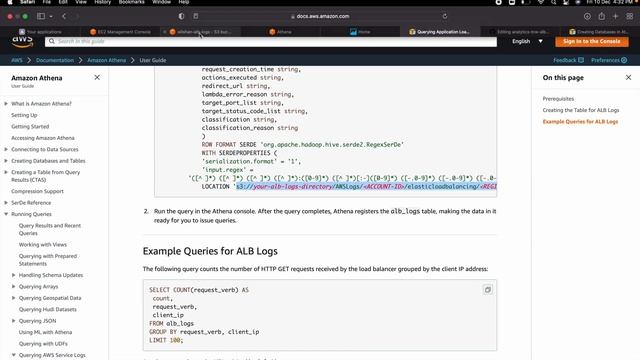
Task: Click the Safari Share icon
Action: 602,16
